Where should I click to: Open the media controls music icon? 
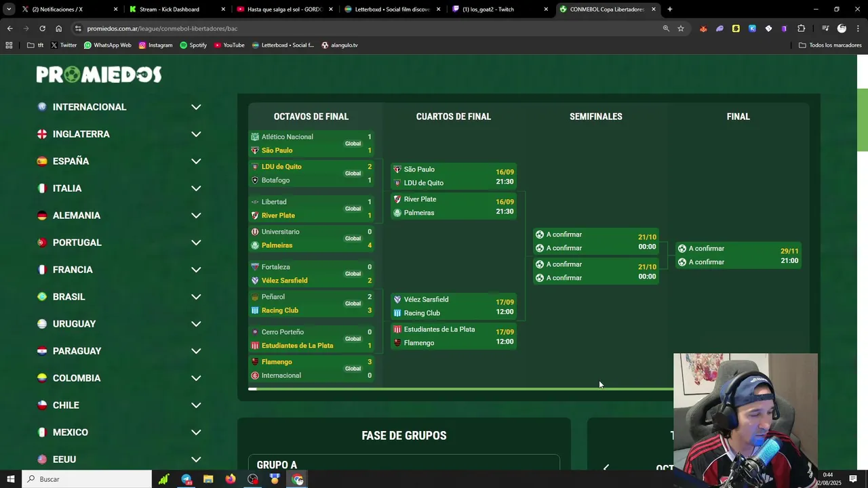click(x=825, y=28)
